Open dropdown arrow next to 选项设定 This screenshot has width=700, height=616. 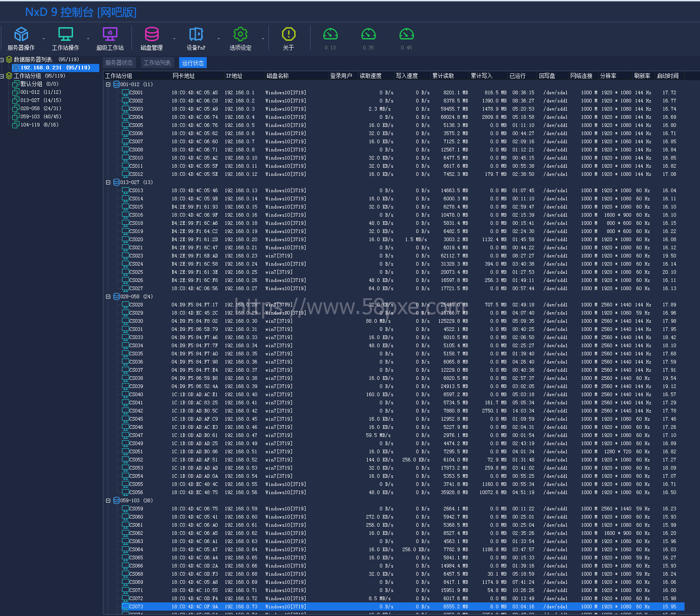[x=263, y=39]
